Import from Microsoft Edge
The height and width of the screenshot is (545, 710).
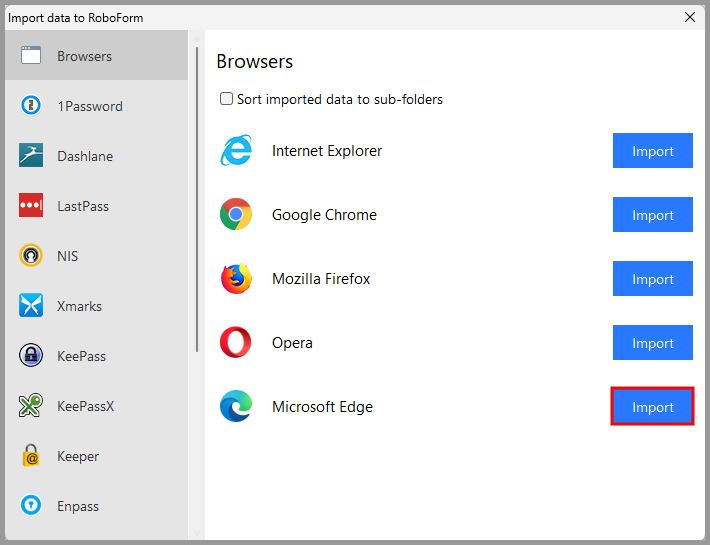(x=652, y=407)
